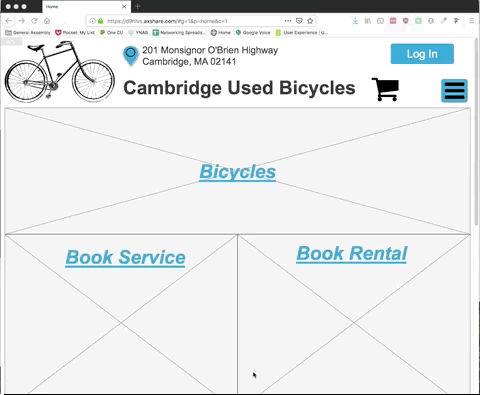Open the Google Voice bookmark
The image size is (480, 395).
point(253,32)
